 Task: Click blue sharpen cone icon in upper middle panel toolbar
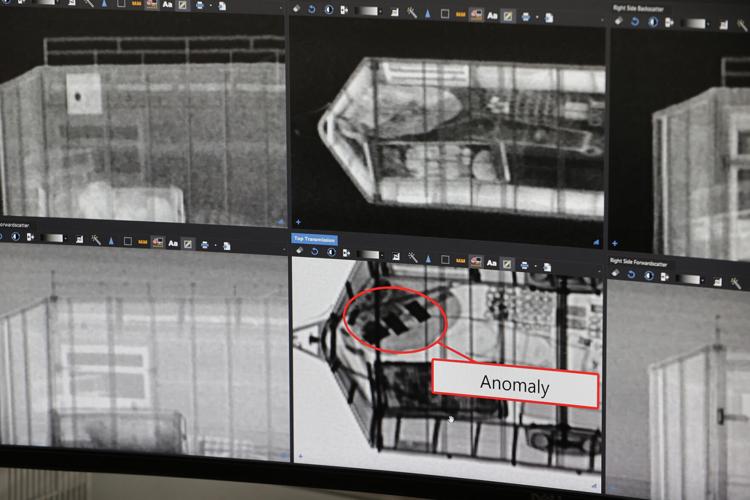428,13
